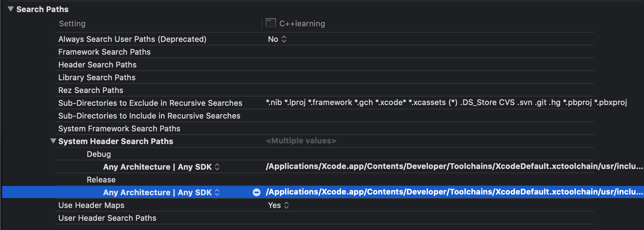644x230 pixels.
Task: Click the Debug toolchain path value
Action: tap(454, 166)
